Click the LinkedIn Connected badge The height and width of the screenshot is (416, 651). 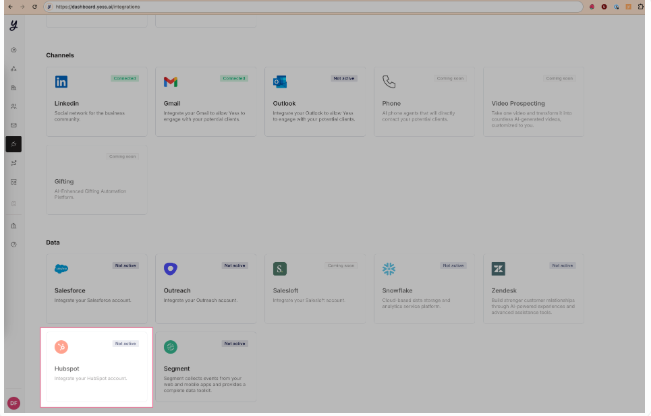click(125, 78)
